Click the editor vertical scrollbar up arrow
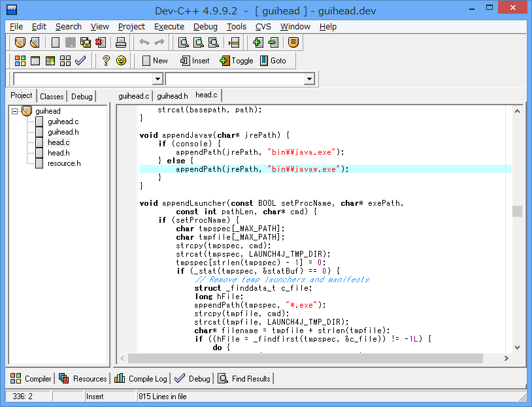The height and width of the screenshot is (407, 532). 517,111
